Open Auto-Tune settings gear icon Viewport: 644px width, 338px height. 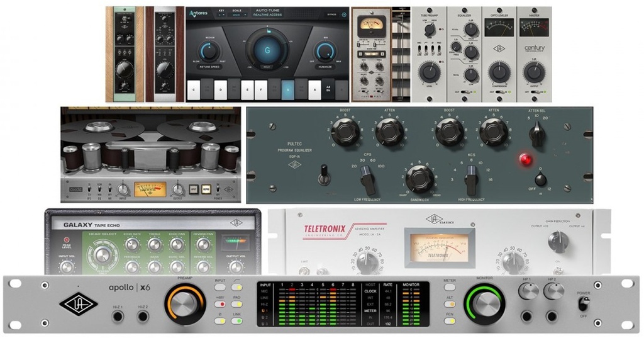pos(344,14)
